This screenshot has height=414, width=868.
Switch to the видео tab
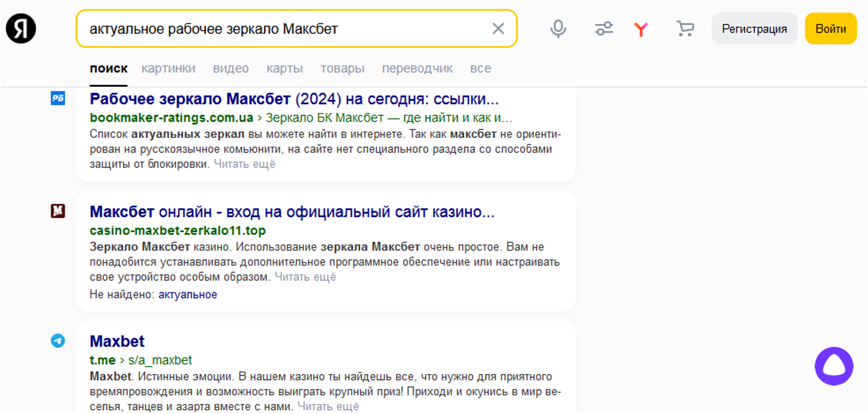pos(231,69)
